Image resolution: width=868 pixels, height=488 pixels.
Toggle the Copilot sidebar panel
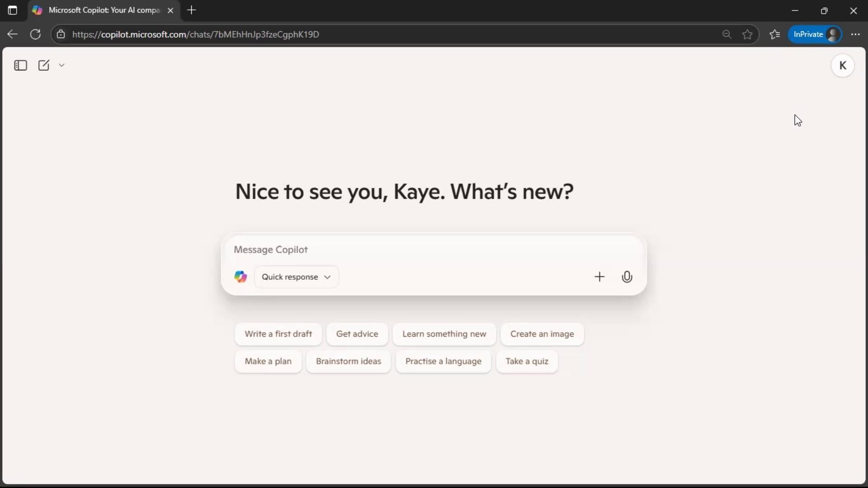tap(20, 66)
